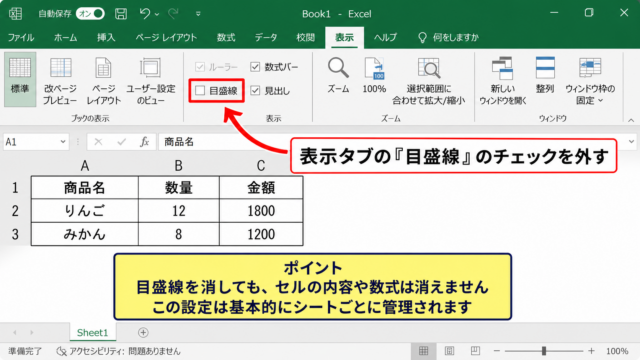Click the zoom slider handle
This screenshot has width=640, height=360.
click(544, 351)
